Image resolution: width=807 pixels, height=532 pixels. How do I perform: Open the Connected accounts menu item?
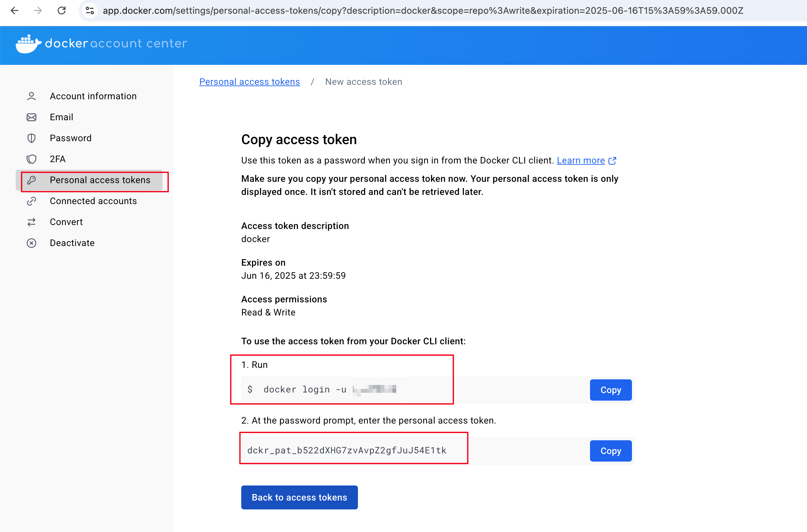click(93, 201)
